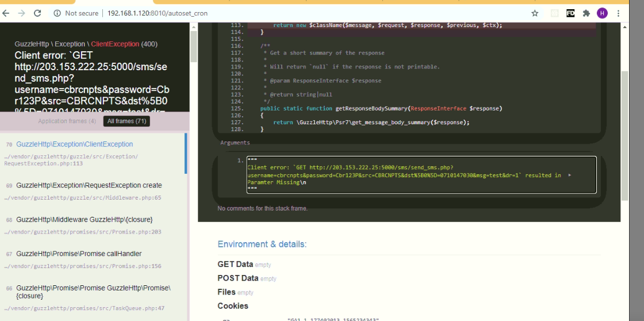Expand the argument with small arrow

click(x=570, y=175)
